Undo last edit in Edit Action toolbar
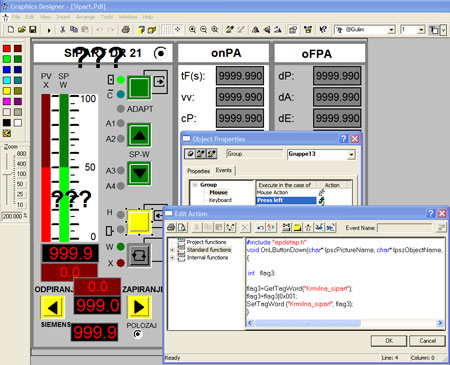This screenshot has height=365, width=450. tap(260, 228)
